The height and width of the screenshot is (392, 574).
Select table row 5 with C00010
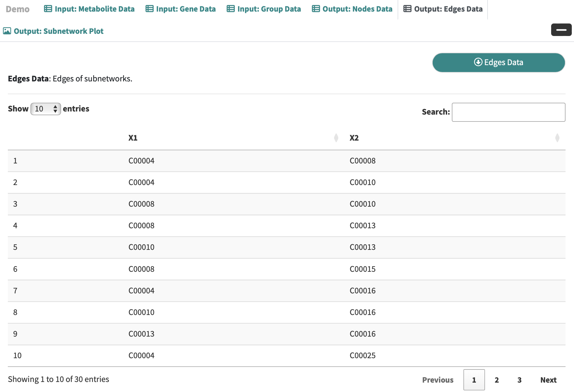point(141,247)
